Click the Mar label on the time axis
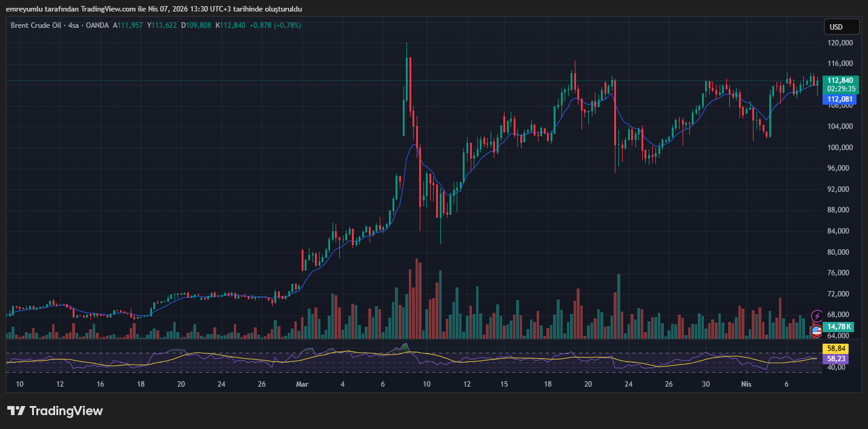Screen dimensions: 868x429 click(x=302, y=384)
